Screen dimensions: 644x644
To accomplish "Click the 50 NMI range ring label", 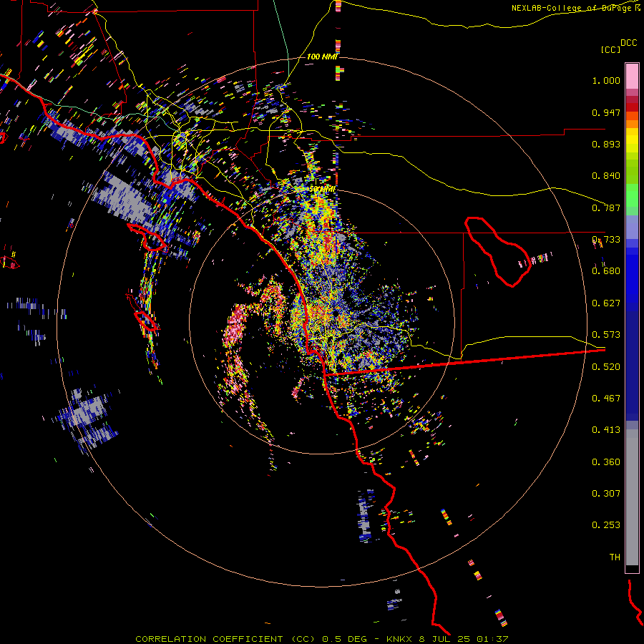I will click(323, 189).
